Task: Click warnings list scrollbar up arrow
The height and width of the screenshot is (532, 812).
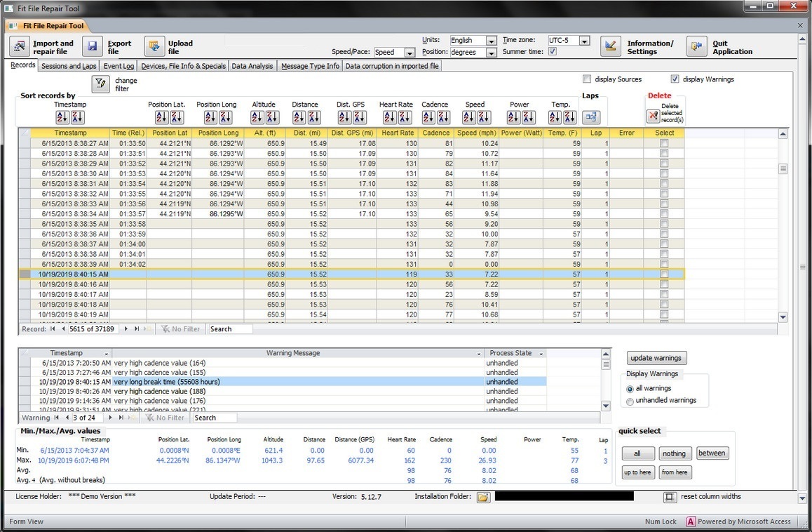Action: coord(605,354)
